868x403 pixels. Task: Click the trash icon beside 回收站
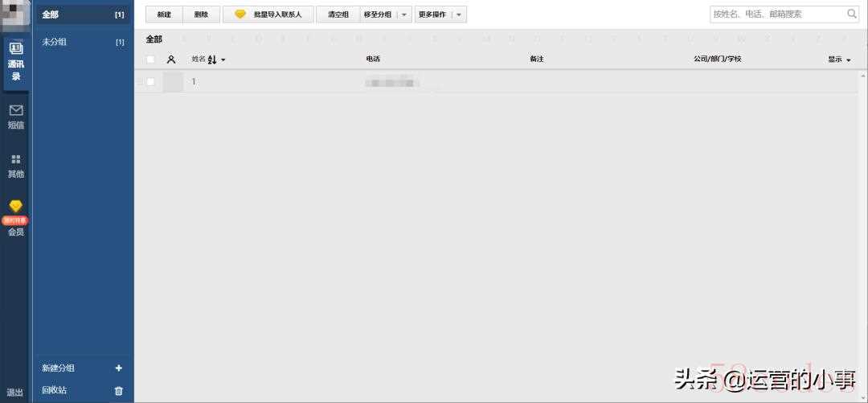pyautogui.click(x=118, y=390)
